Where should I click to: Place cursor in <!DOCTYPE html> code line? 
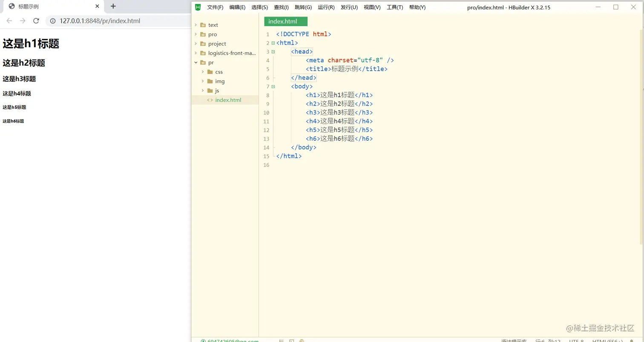point(304,34)
